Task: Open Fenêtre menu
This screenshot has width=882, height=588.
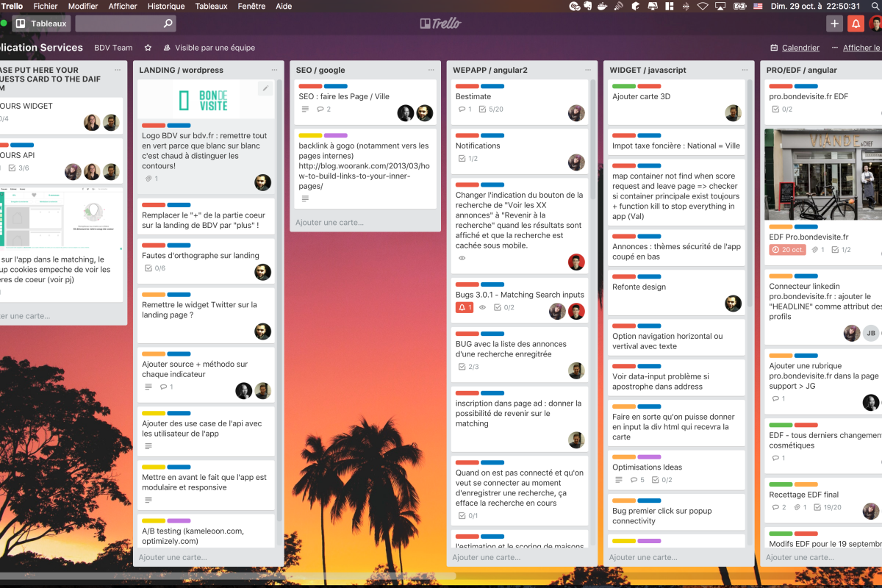Action: (253, 6)
